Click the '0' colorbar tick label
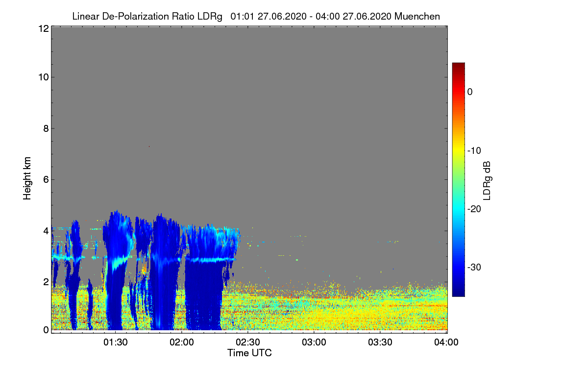The width and height of the screenshot is (588, 392). coord(470,92)
